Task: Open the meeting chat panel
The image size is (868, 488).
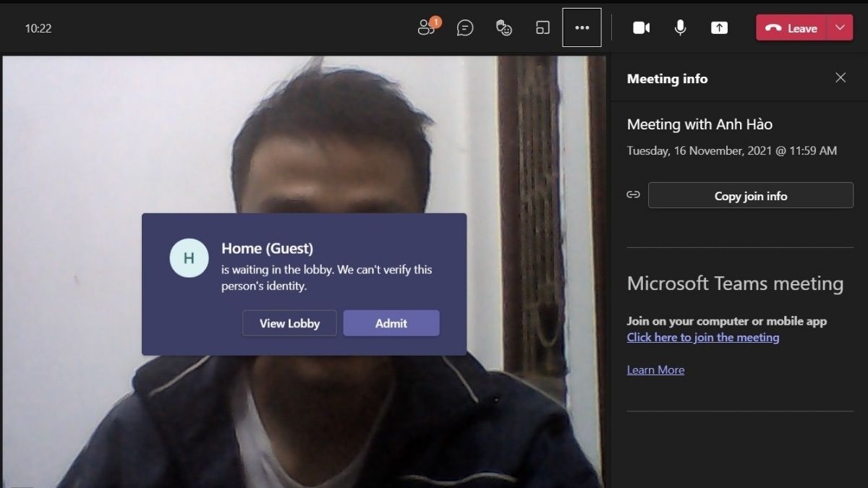Action: pyautogui.click(x=465, y=27)
